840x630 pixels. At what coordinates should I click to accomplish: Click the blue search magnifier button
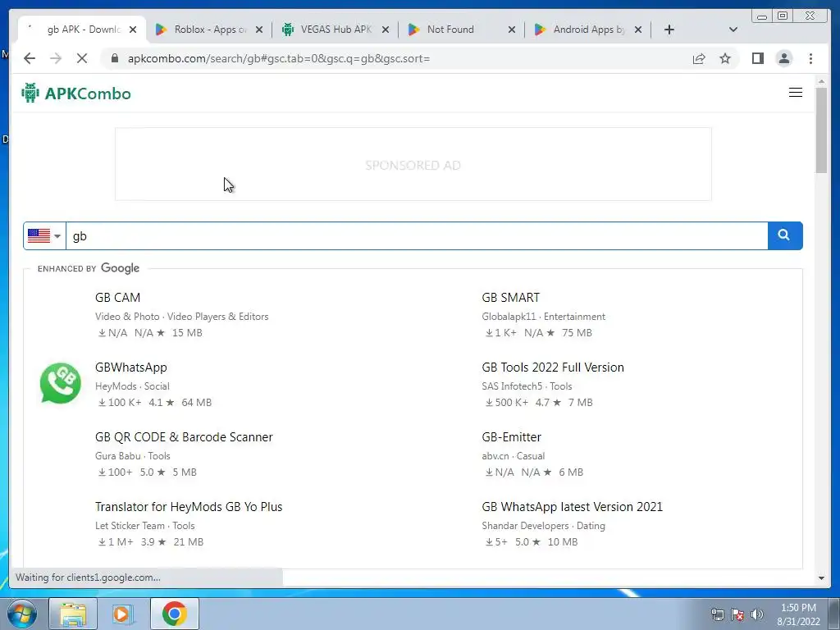point(785,235)
